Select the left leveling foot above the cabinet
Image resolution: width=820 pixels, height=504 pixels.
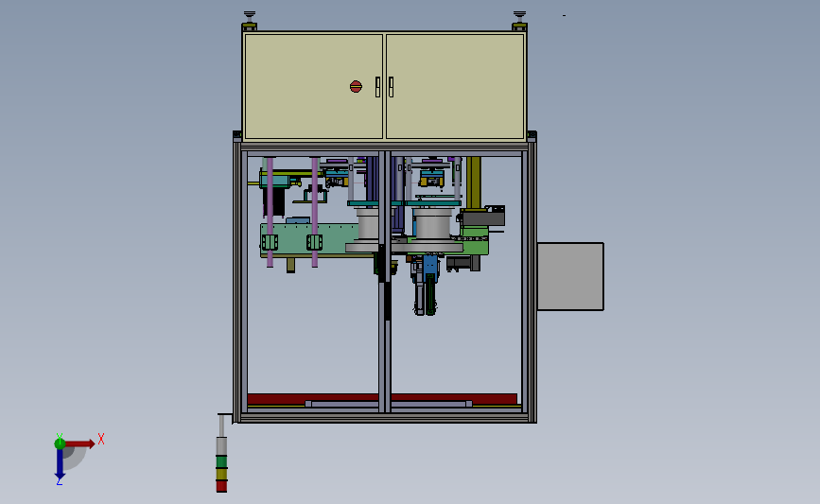click(x=250, y=21)
